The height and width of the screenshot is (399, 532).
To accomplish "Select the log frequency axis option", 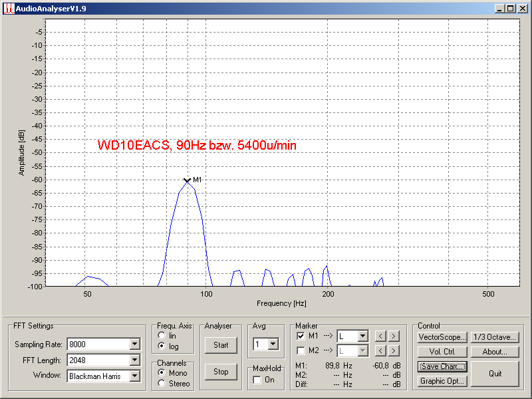I will point(162,346).
